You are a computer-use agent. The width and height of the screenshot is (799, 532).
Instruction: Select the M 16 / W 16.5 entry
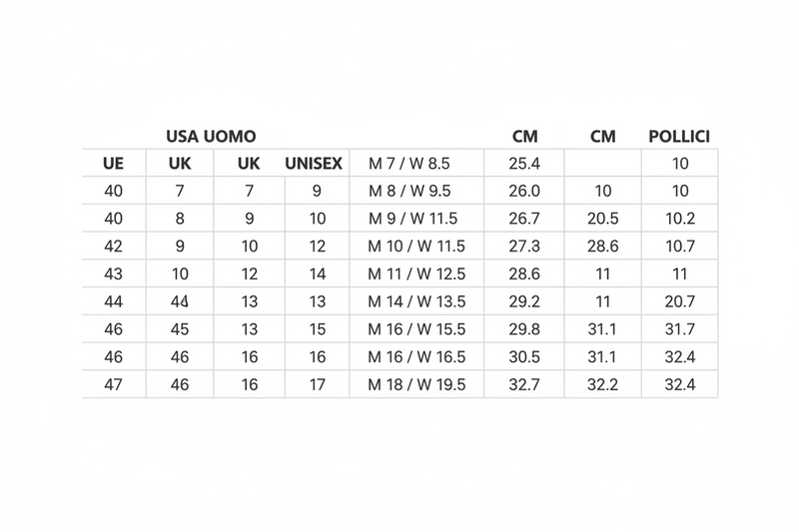[416, 356]
